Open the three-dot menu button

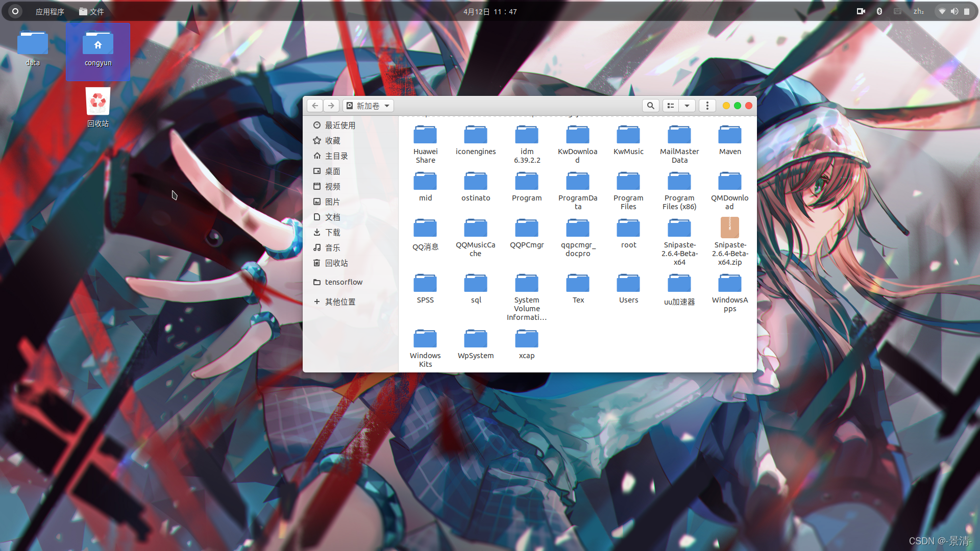coord(707,106)
